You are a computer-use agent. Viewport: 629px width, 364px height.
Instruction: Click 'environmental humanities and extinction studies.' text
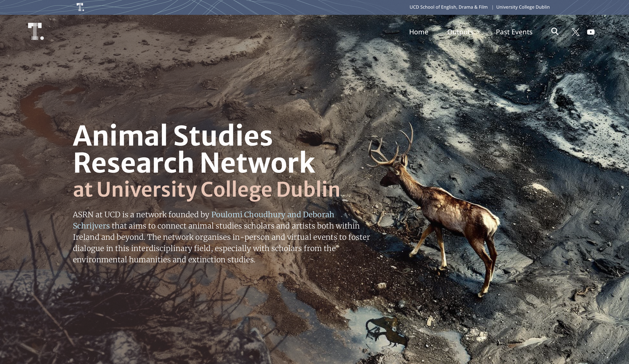pos(164,259)
